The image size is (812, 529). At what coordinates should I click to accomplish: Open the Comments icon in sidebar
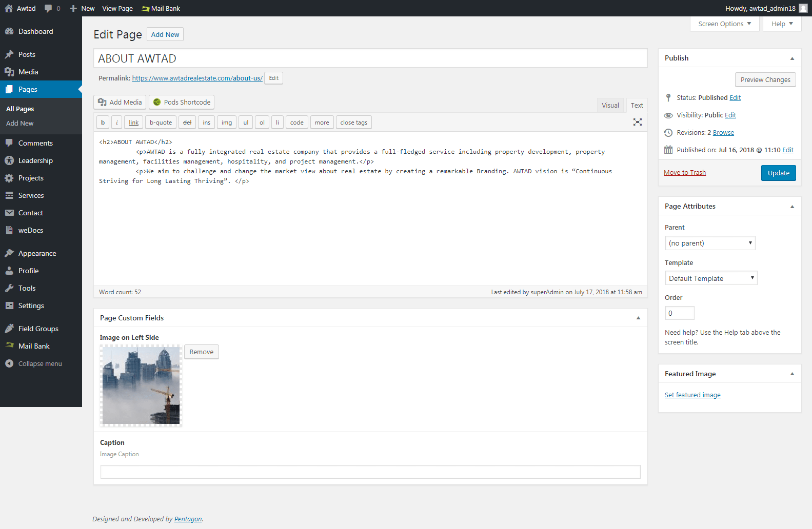point(9,143)
